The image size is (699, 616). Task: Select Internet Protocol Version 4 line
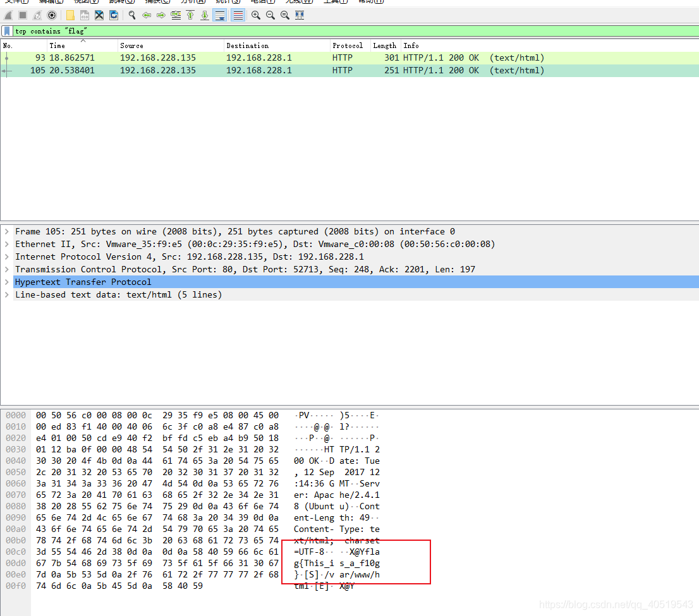[356, 257]
